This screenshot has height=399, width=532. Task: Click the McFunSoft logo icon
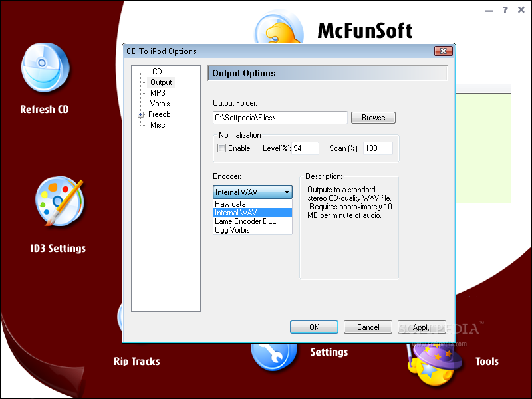(279, 28)
